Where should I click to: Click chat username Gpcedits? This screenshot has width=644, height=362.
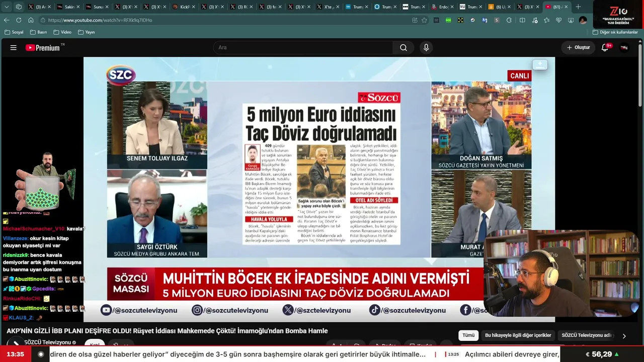pos(44,289)
